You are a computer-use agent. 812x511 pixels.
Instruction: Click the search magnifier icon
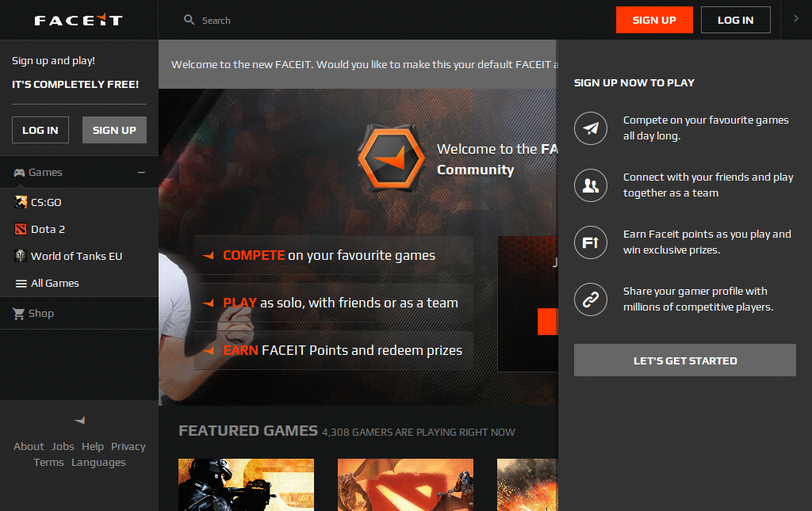coord(188,19)
